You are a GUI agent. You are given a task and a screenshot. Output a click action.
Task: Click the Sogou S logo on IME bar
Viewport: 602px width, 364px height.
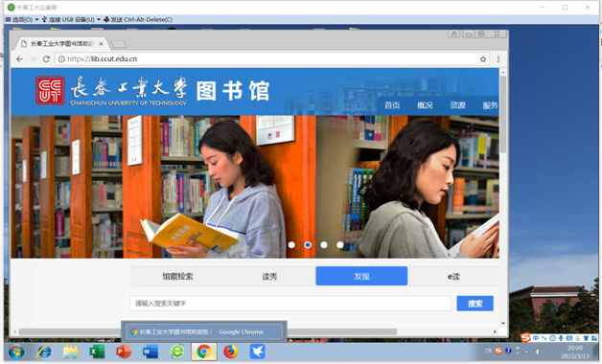click(x=525, y=337)
